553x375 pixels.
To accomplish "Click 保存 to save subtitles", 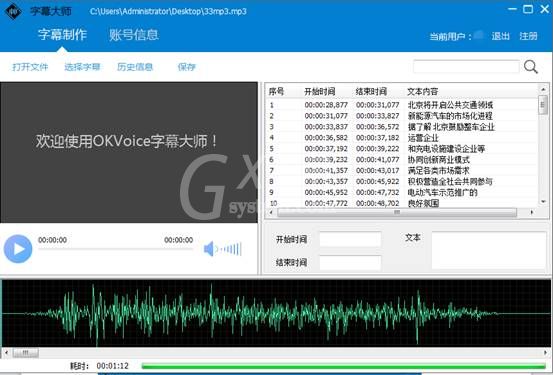I will (x=187, y=67).
